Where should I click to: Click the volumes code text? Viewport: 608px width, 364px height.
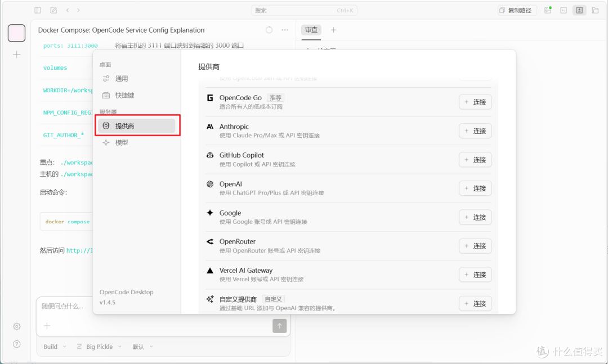55,68
